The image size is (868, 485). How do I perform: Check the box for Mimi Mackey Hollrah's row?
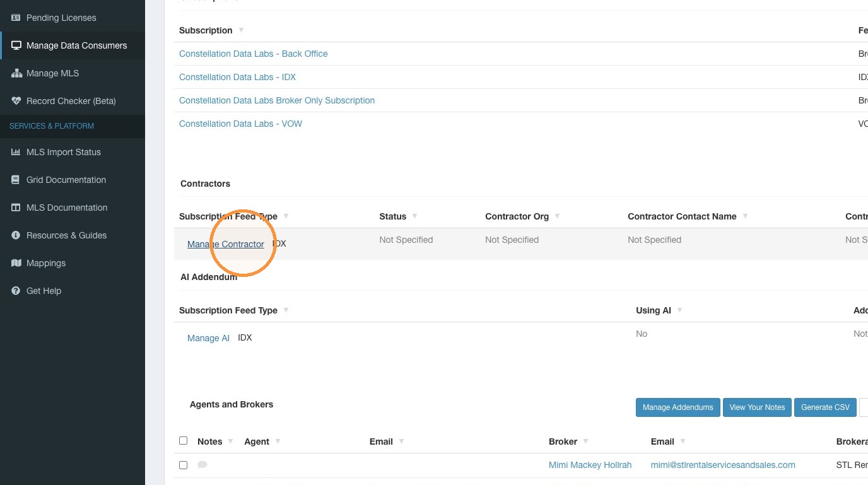pos(184,465)
